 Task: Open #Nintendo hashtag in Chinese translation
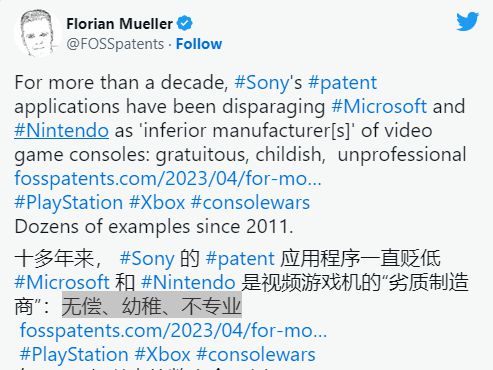[188, 282]
